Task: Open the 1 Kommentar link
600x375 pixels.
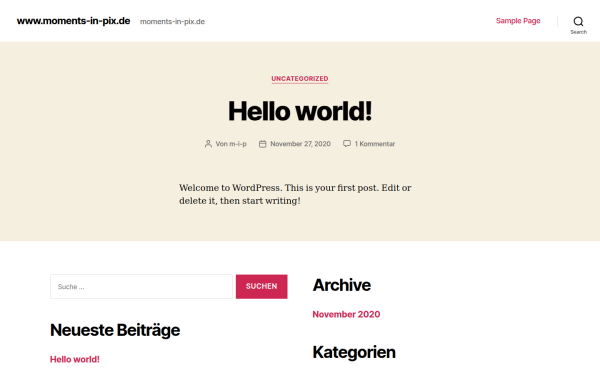Action: tap(375, 144)
